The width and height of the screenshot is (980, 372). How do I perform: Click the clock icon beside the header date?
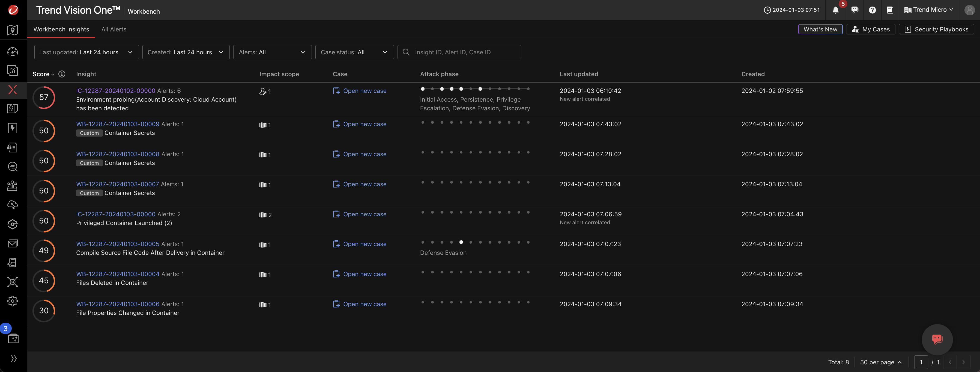[x=767, y=10]
